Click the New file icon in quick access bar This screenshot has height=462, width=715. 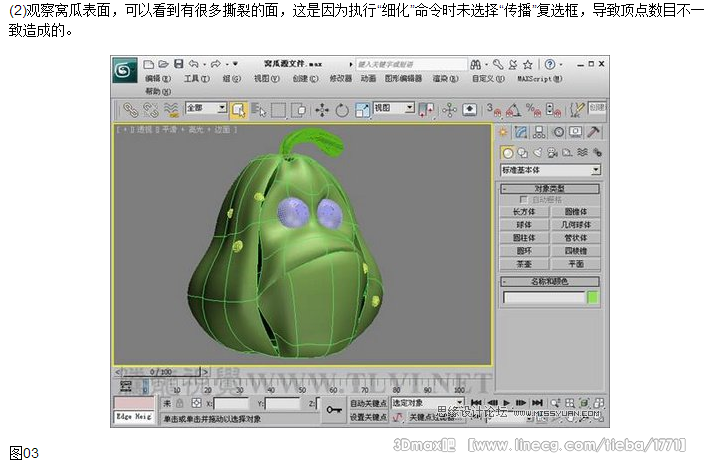(148, 64)
